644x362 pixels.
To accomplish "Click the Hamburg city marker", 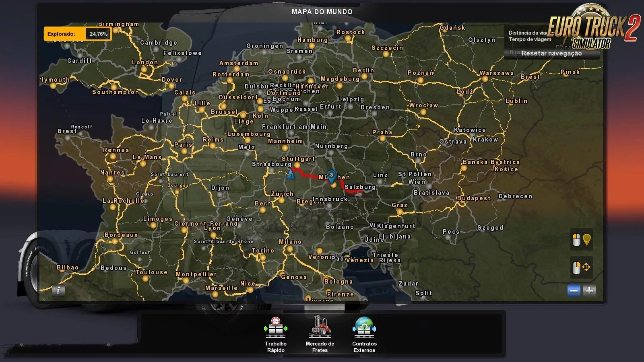I will pyautogui.click(x=312, y=46).
